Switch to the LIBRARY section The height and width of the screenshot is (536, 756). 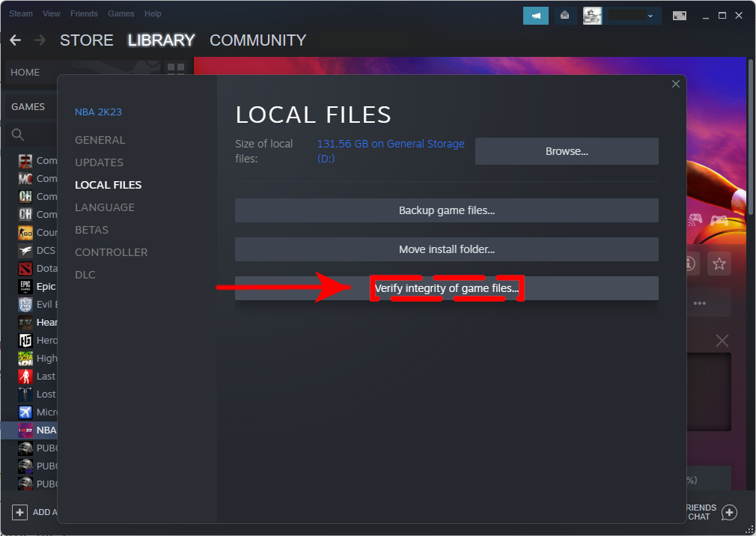161,40
